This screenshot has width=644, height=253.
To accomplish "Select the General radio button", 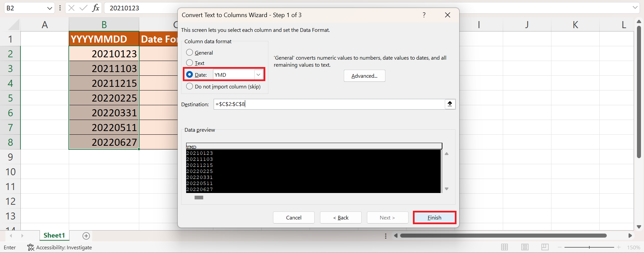I will coord(190,53).
